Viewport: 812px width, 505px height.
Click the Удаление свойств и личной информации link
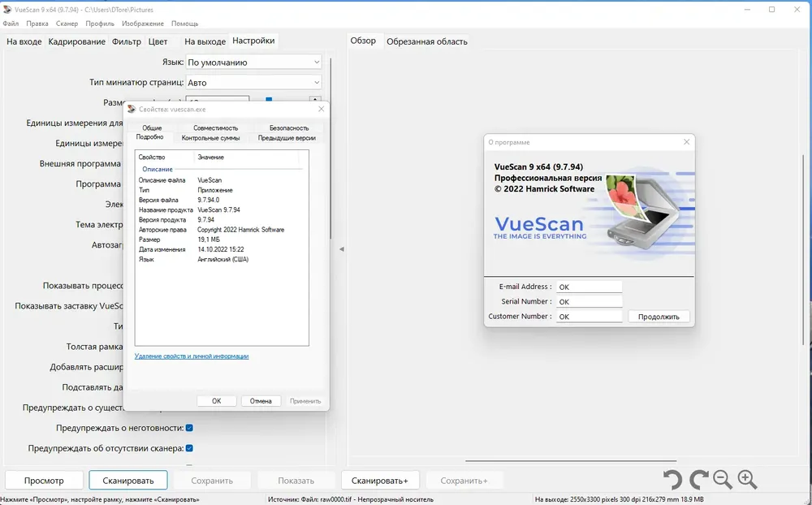(192, 356)
